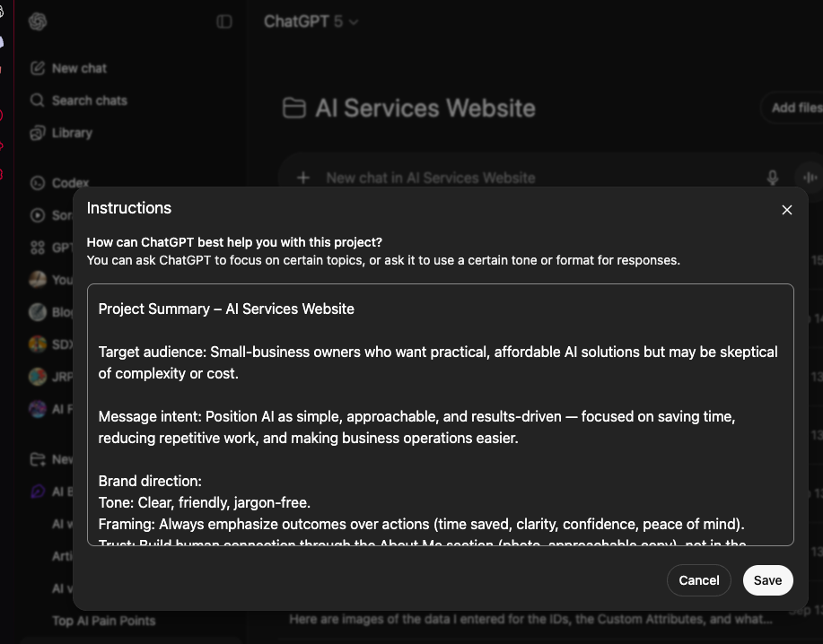
Task: Click the plus attach icon in chat box
Action: [303, 178]
